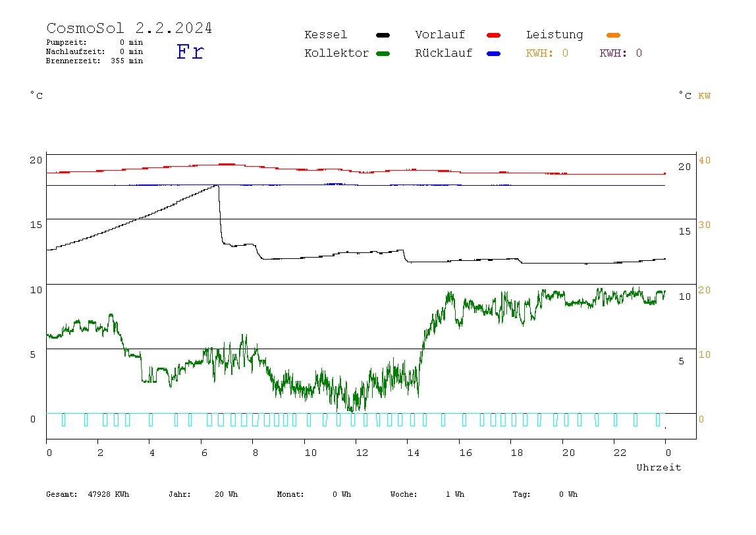Click the red Vorlauf legend swatch

coord(494,35)
